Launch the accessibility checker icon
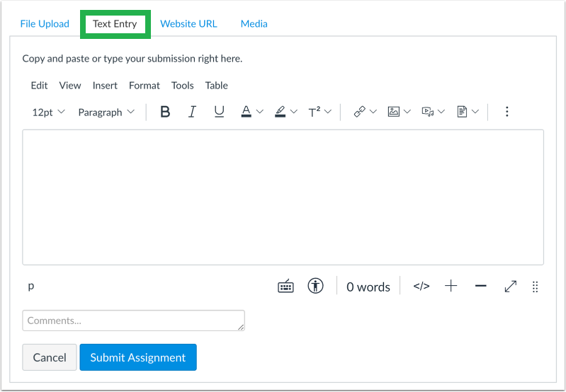The image size is (566, 392). click(x=315, y=286)
